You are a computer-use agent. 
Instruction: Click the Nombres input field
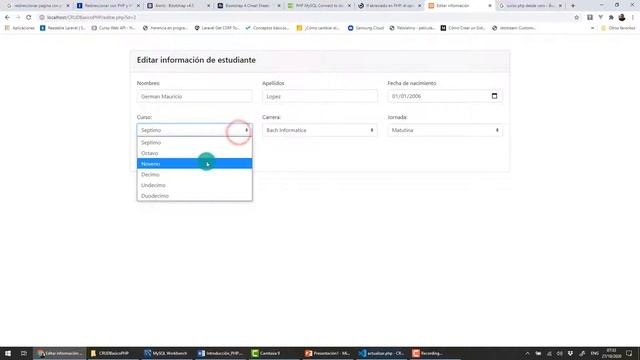tap(194, 96)
